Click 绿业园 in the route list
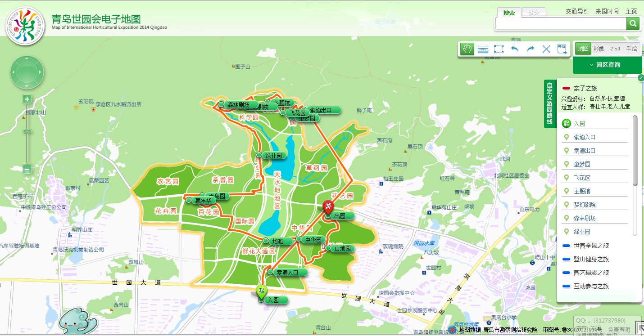 click(x=582, y=232)
